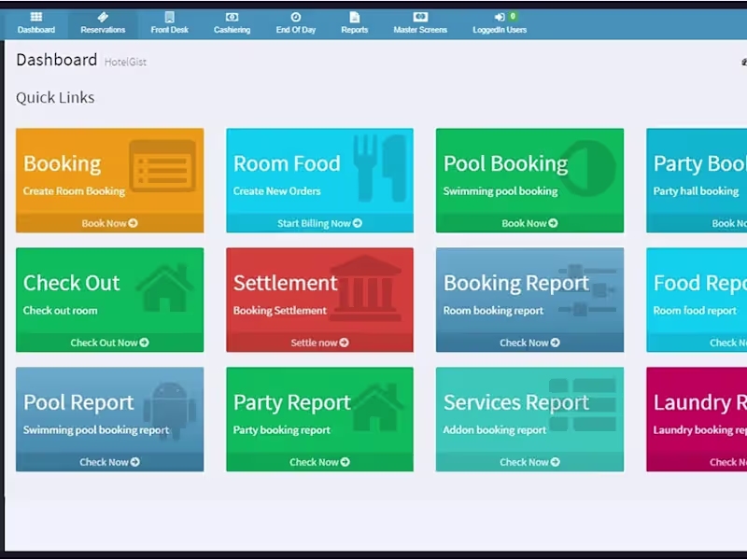Click the Cashiering money icon
Viewport: 747px width, 560px height.
coord(232,17)
